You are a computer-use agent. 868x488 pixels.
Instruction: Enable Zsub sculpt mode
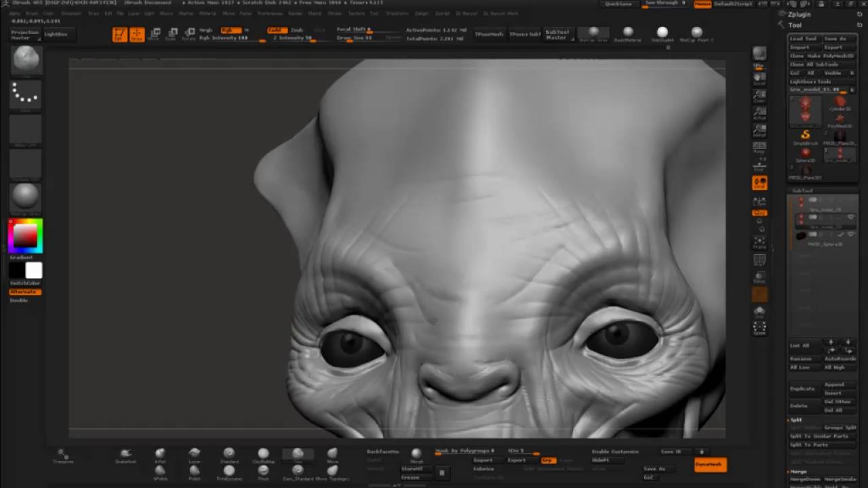tap(297, 30)
